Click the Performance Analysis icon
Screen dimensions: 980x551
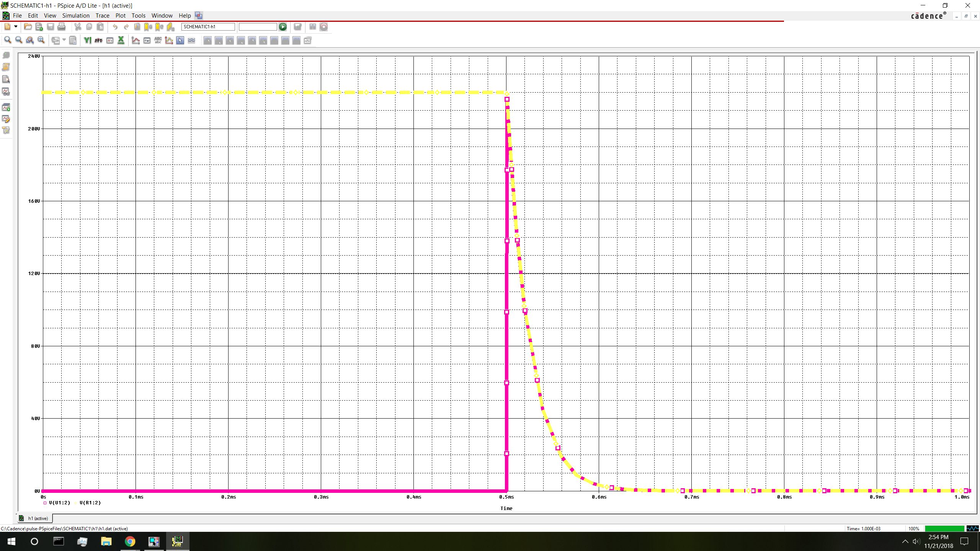(x=110, y=40)
